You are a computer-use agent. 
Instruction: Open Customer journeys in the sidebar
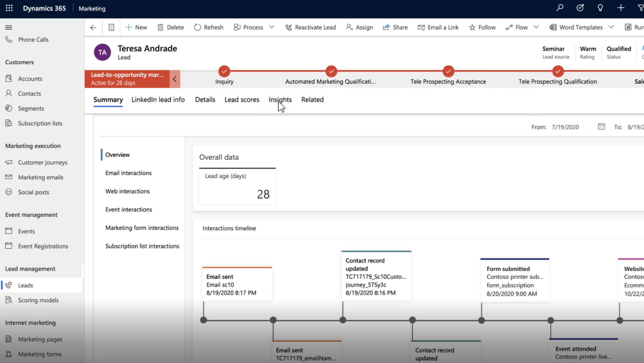pyautogui.click(x=42, y=163)
